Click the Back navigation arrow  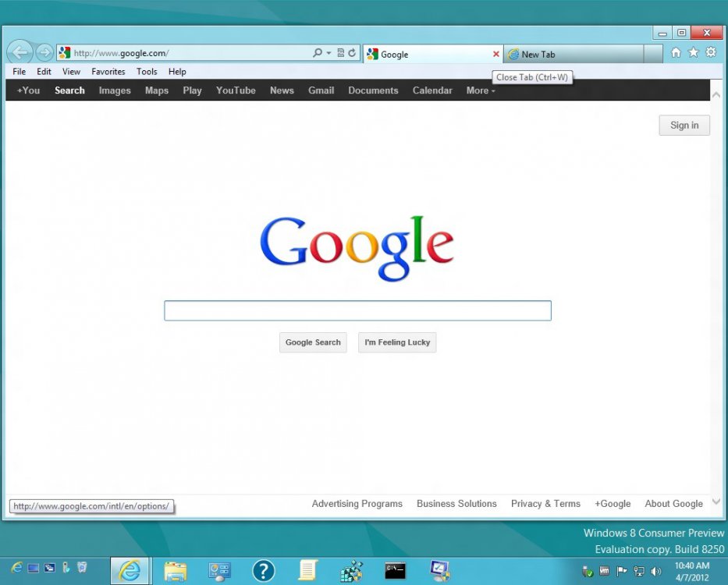(20, 52)
